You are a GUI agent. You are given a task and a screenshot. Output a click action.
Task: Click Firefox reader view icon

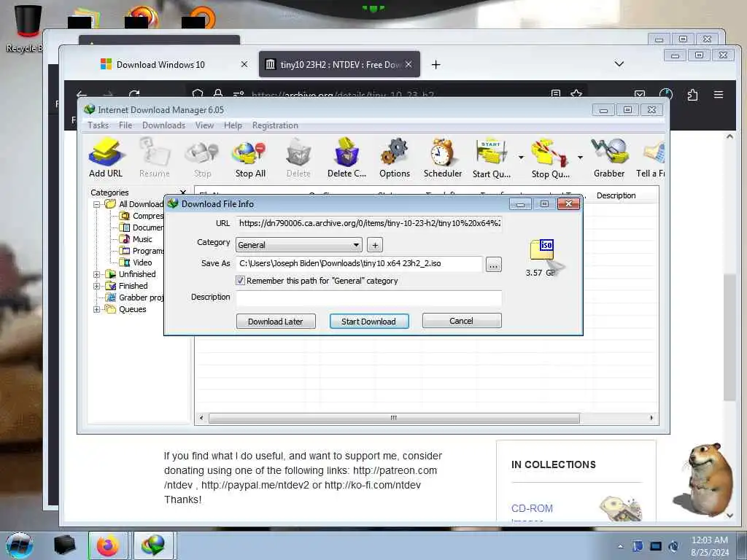click(x=555, y=94)
